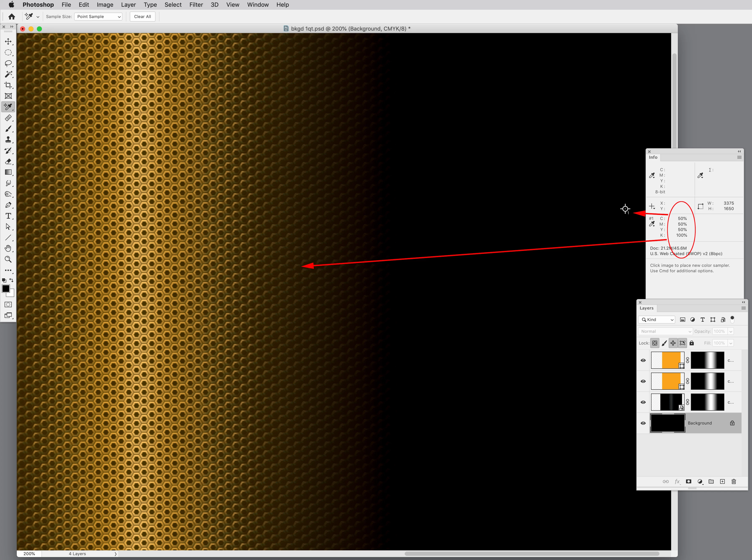Click the Home button in options bar
Image resolution: width=752 pixels, height=560 pixels.
pos(12,17)
